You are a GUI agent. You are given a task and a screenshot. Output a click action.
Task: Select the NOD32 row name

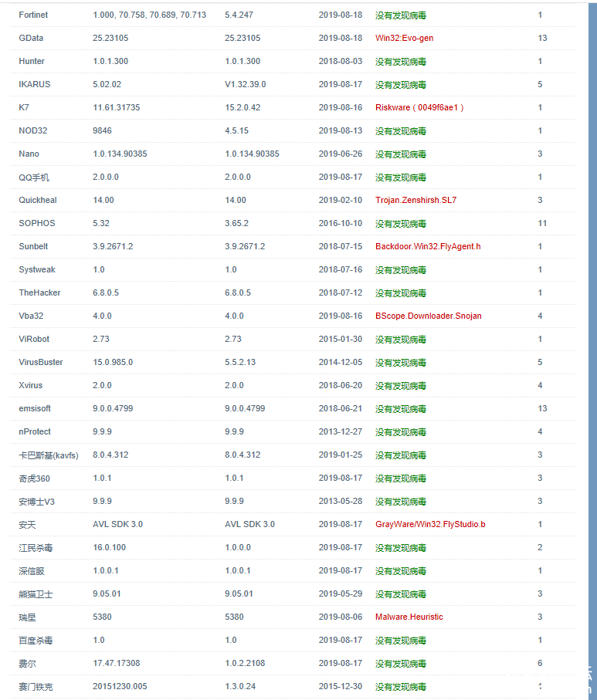32,130
